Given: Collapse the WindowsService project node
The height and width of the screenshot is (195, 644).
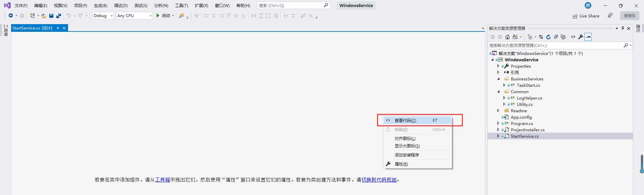Looking at the screenshot, I should (x=492, y=60).
